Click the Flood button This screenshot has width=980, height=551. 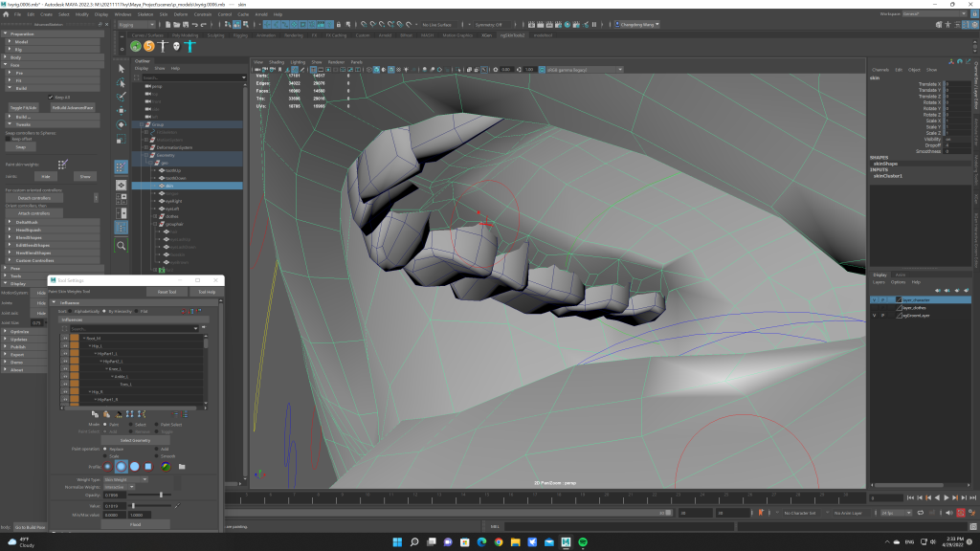(135, 524)
